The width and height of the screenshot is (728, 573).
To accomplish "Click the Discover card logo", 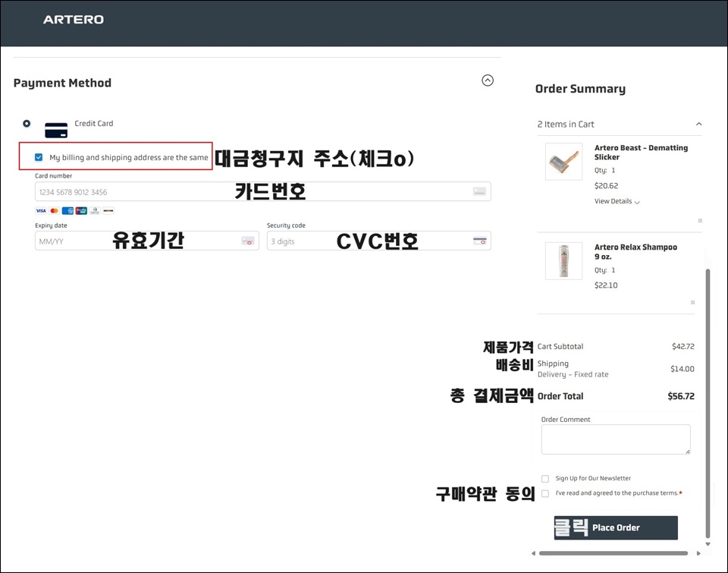I will pyautogui.click(x=108, y=210).
